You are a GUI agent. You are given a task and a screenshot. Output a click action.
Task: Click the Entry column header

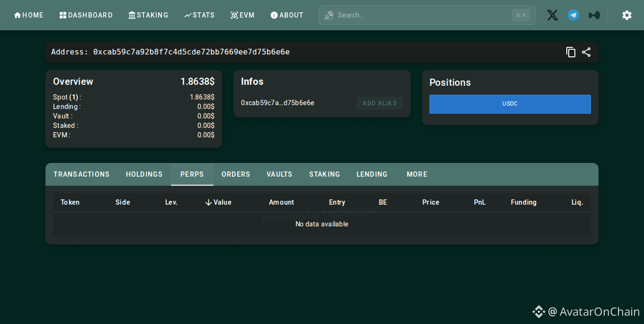pyautogui.click(x=337, y=202)
